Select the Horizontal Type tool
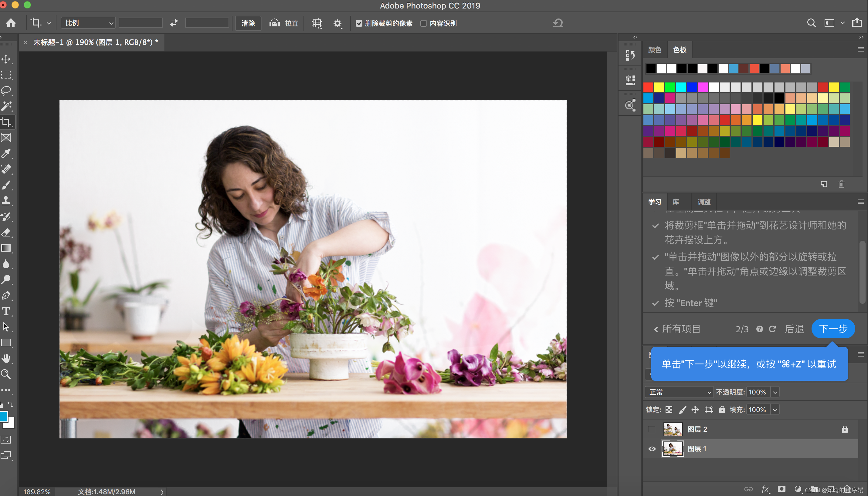 click(x=6, y=311)
